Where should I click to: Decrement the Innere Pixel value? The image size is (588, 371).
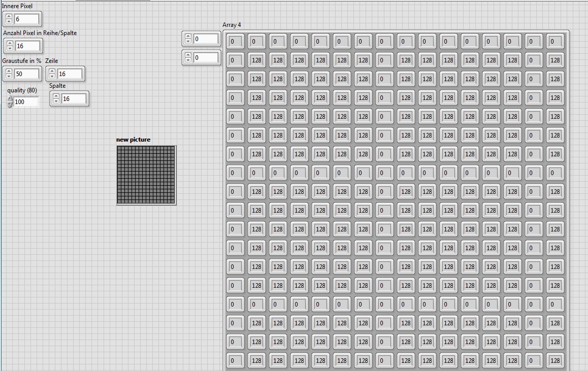point(9,21)
